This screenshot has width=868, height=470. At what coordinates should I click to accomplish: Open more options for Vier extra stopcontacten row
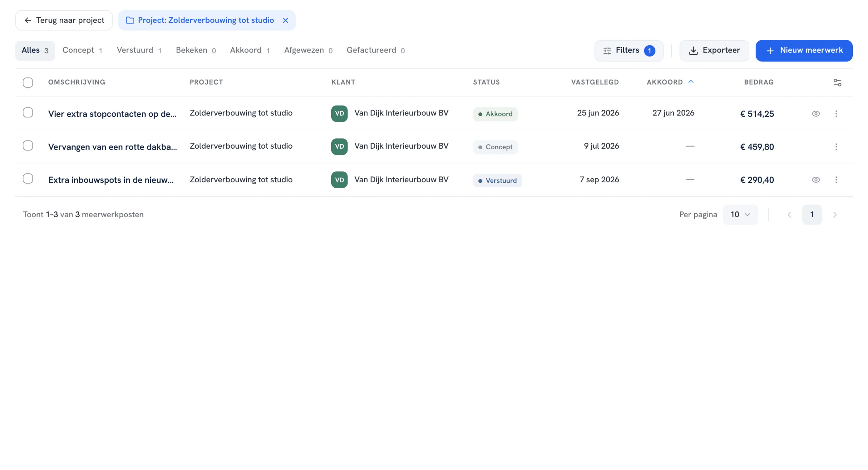coord(836,114)
